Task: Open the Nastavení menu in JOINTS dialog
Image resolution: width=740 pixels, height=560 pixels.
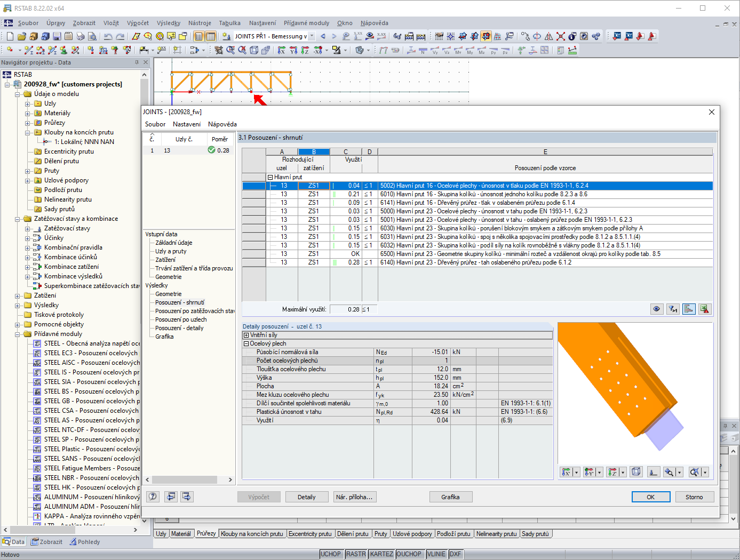Action: [x=187, y=124]
